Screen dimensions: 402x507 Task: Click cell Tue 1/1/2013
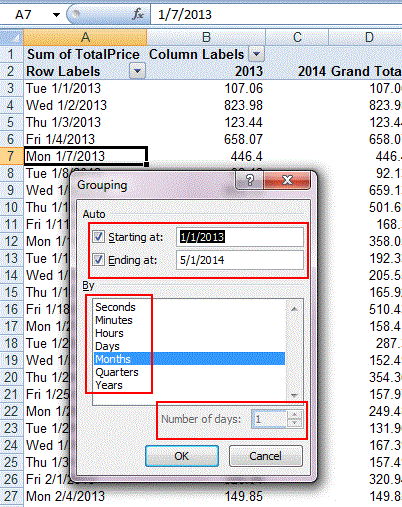[x=85, y=88]
